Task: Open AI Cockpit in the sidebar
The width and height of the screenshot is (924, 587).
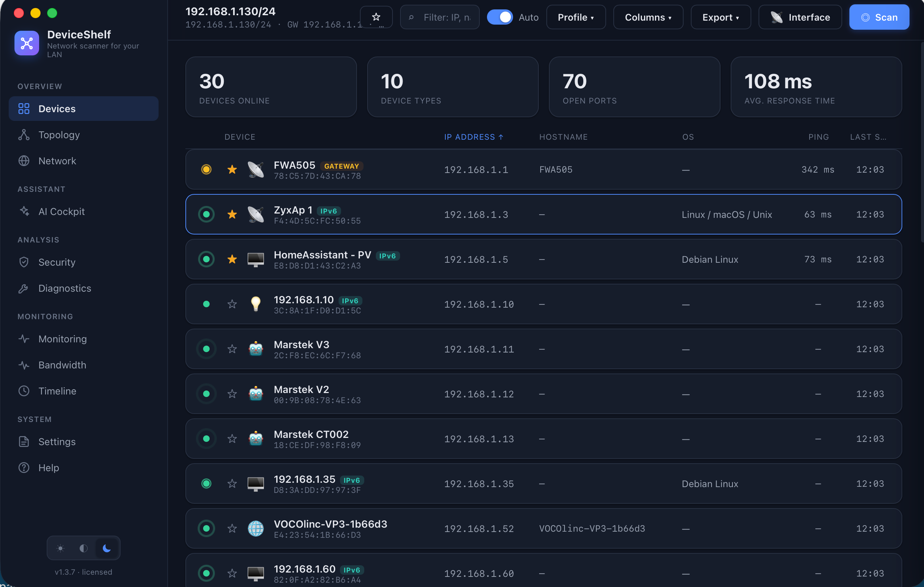Action: [x=83, y=212]
